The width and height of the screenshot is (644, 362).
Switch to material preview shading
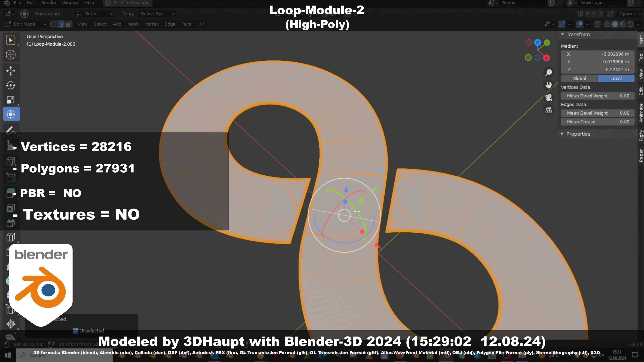[x=623, y=24]
